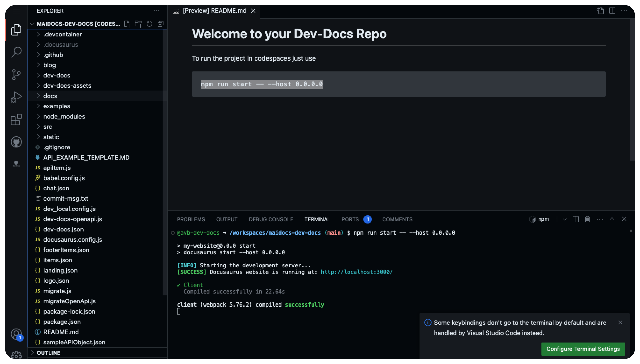Open the new terminal launch profile dropdown
640x364 pixels.
click(565, 220)
